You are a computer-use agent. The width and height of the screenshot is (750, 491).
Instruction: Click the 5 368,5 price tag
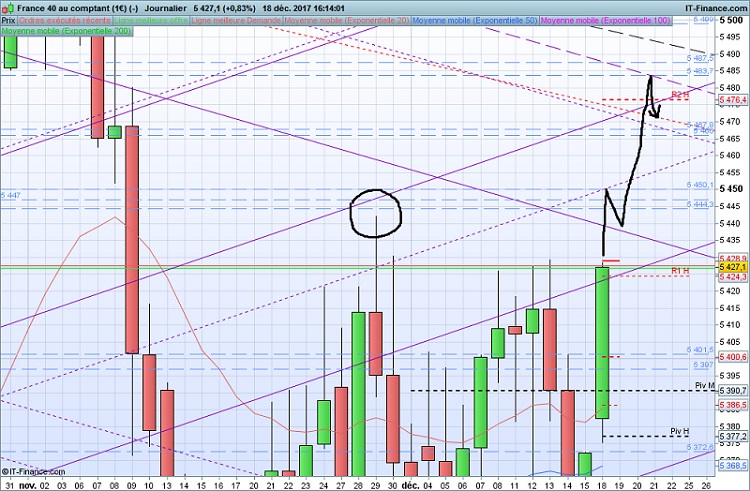[x=732, y=465]
